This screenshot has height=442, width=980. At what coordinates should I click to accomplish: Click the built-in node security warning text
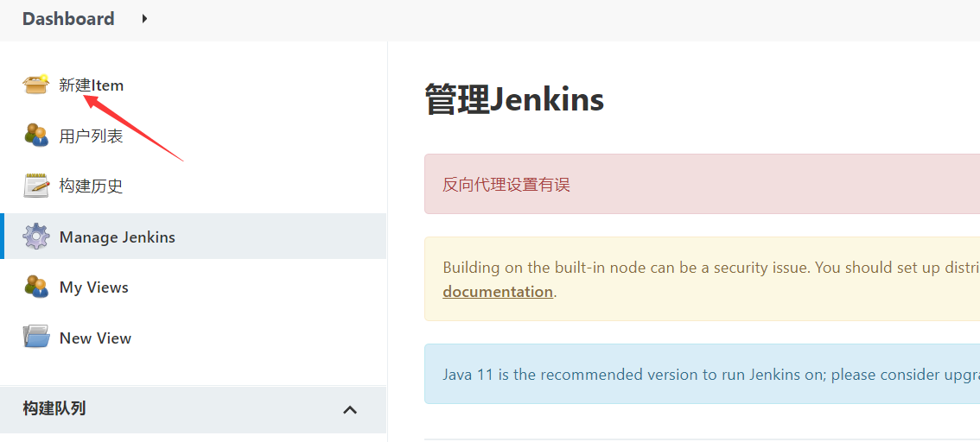691,268
